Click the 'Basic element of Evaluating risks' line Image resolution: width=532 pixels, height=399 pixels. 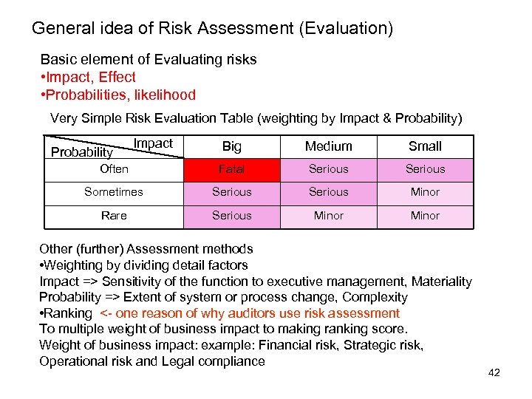coord(149,59)
